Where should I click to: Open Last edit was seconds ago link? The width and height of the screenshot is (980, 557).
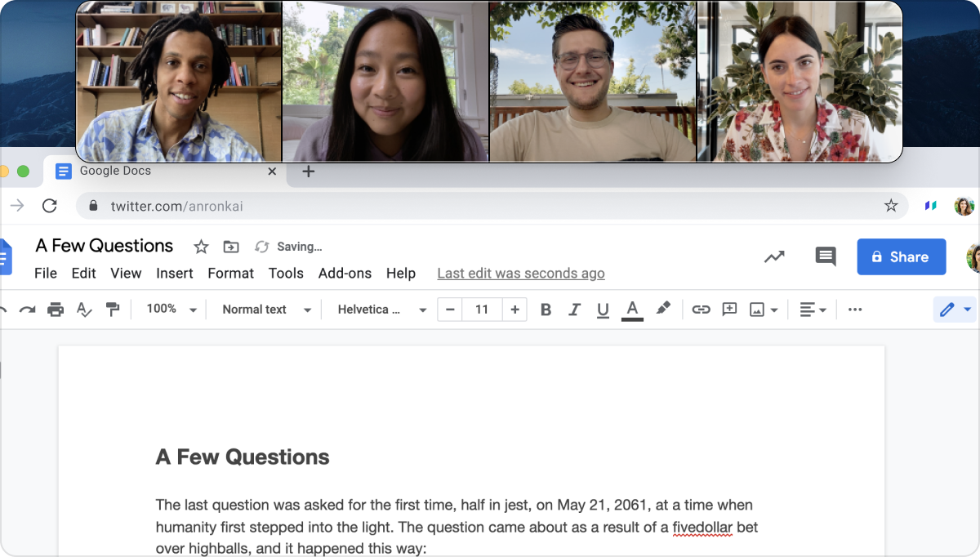tap(521, 274)
